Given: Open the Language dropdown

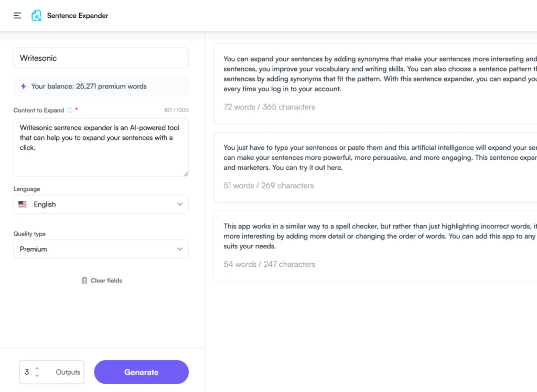Looking at the screenshot, I should coord(101,204).
